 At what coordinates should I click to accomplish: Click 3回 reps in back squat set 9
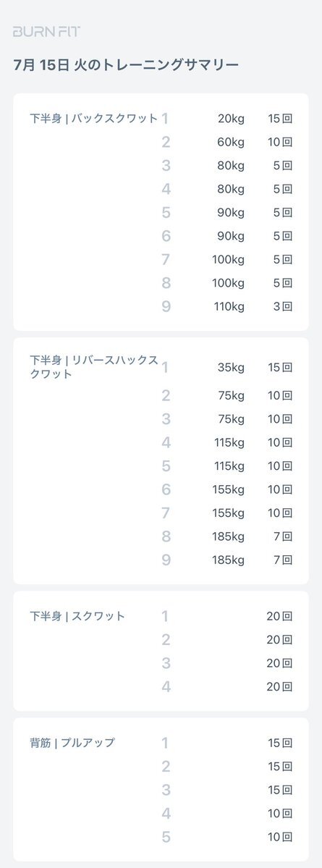pos(283,307)
